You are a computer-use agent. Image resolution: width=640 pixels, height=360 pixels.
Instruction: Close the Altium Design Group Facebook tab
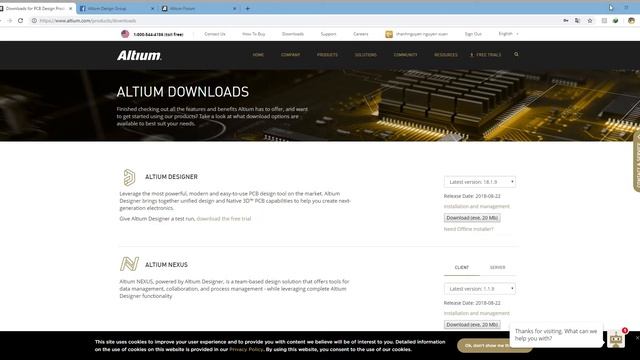(152, 8)
